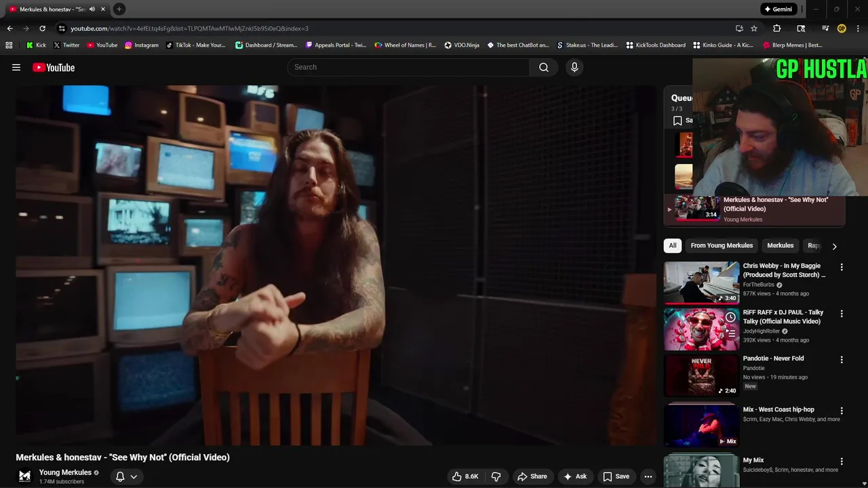Image resolution: width=868 pixels, height=488 pixels.
Task: Open the TikTok bookmark
Action: coord(195,45)
